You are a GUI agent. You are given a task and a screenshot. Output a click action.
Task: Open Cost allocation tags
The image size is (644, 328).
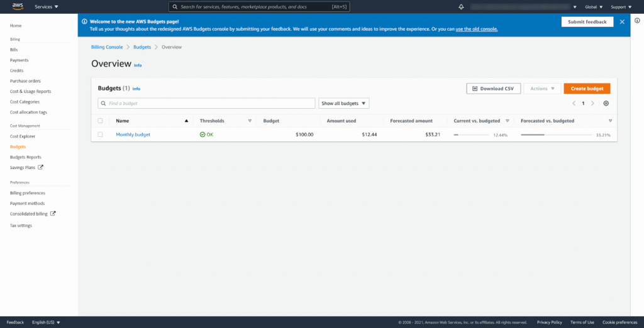coord(28,112)
